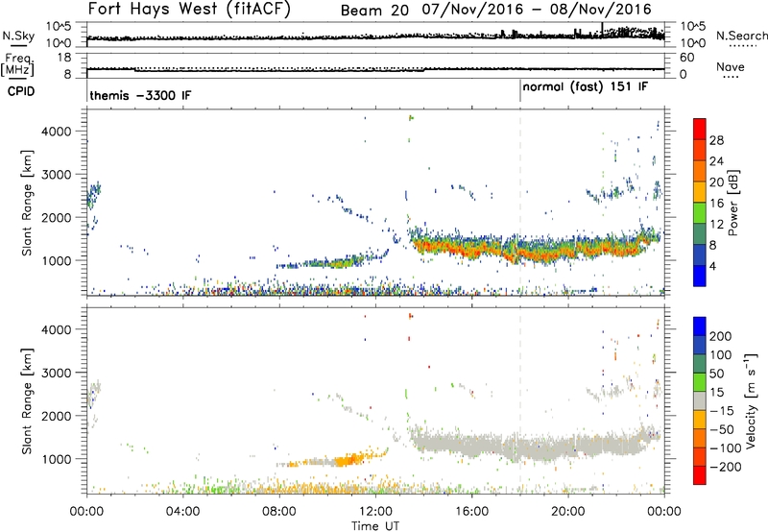Click the 'Time UT' axis label
This screenshot has height=532, width=768.
tap(375, 526)
